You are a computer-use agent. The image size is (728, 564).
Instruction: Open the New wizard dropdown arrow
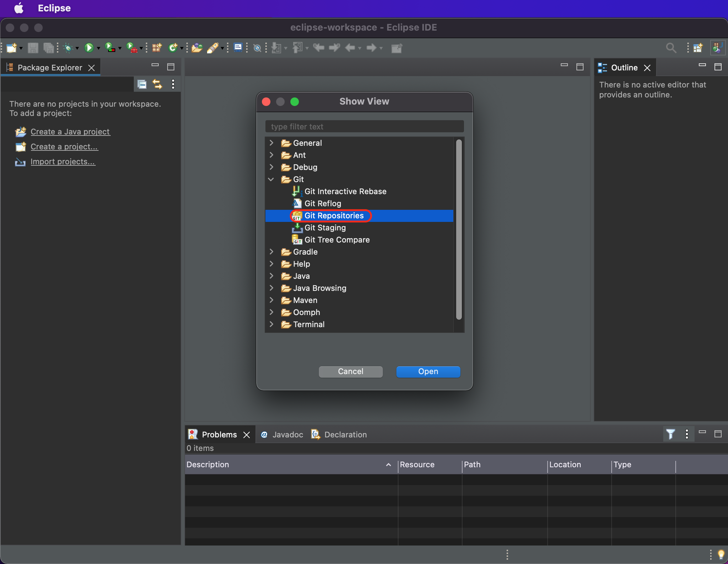[x=21, y=48]
